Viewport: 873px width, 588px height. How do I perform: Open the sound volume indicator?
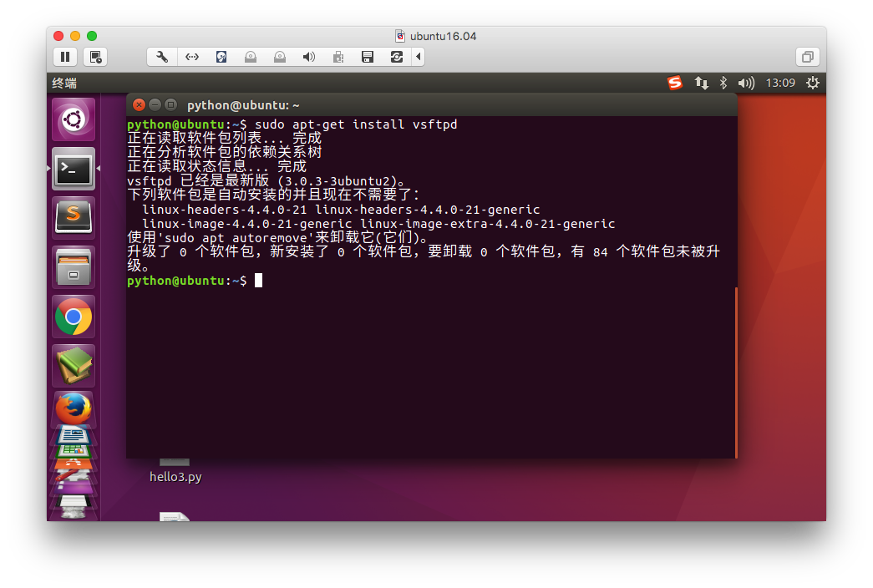pyautogui.click(x=746, y=83)
